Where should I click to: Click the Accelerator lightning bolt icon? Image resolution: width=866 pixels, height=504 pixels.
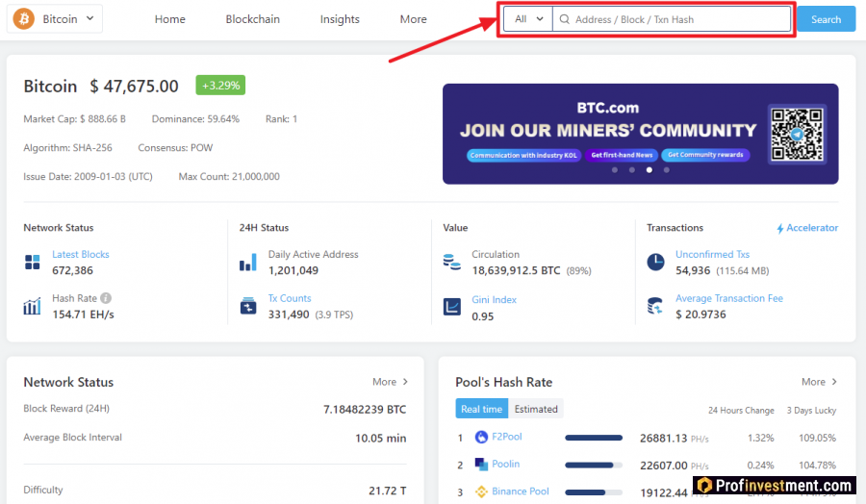point(779,229)
